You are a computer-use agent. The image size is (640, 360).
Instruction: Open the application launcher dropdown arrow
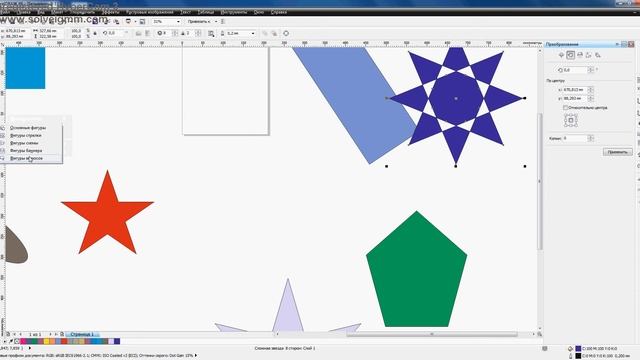pos(135,21)
